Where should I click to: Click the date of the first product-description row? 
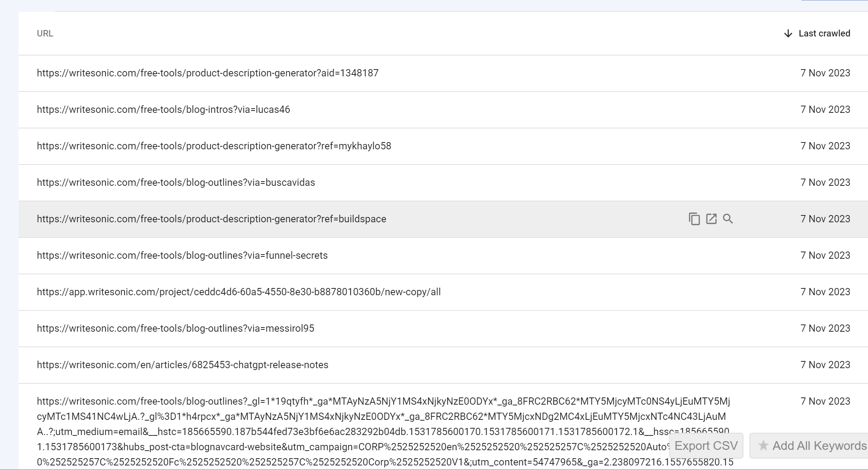point(825,73)
